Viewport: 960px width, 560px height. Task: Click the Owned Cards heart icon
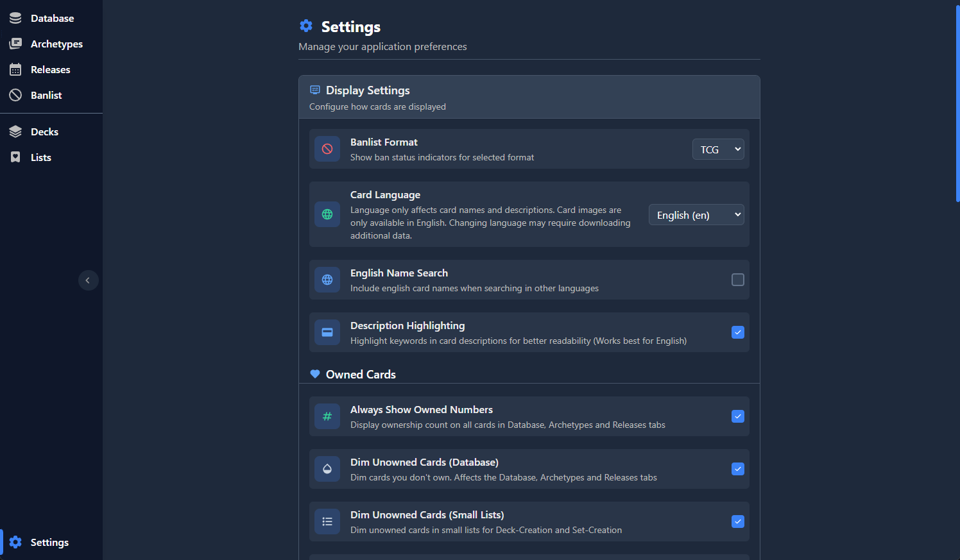tap(315, 374)
